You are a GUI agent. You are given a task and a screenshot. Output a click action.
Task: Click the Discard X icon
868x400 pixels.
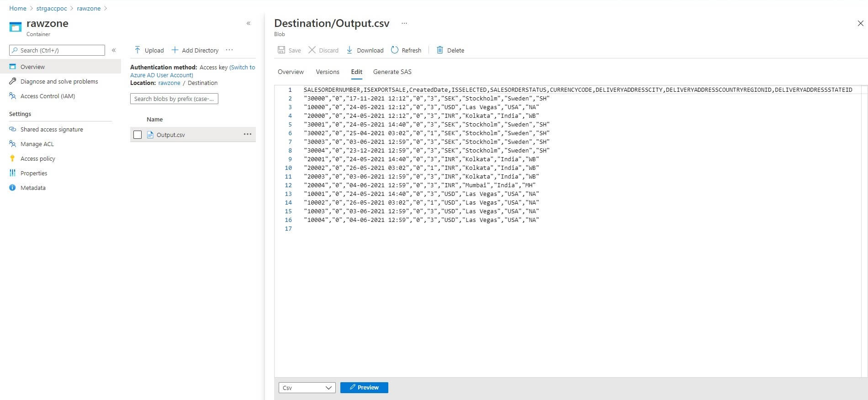pos(312,50)
